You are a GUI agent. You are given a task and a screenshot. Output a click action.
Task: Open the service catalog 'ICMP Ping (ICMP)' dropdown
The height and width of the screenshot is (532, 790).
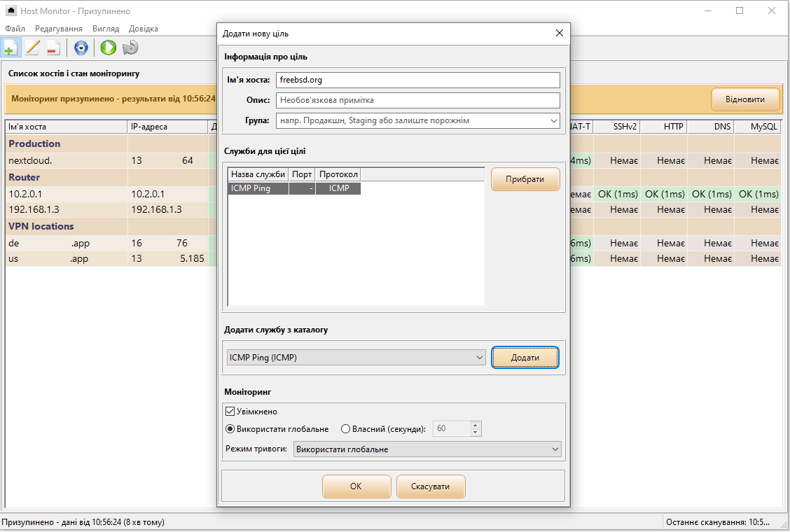point(480,358)
